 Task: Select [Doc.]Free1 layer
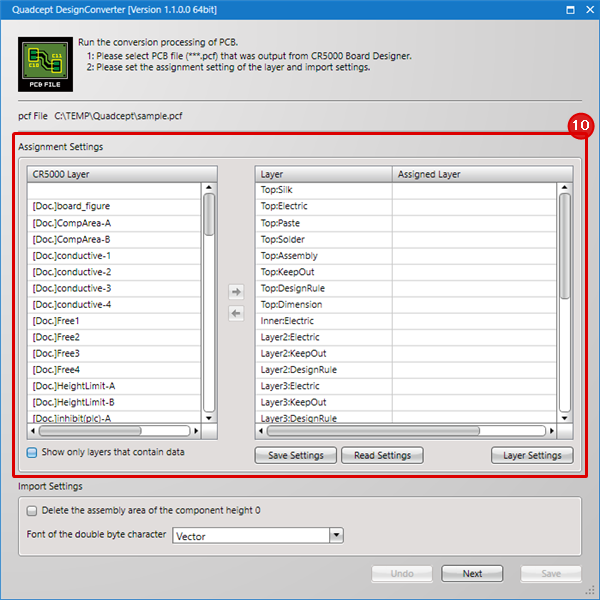tap(114, 321)
